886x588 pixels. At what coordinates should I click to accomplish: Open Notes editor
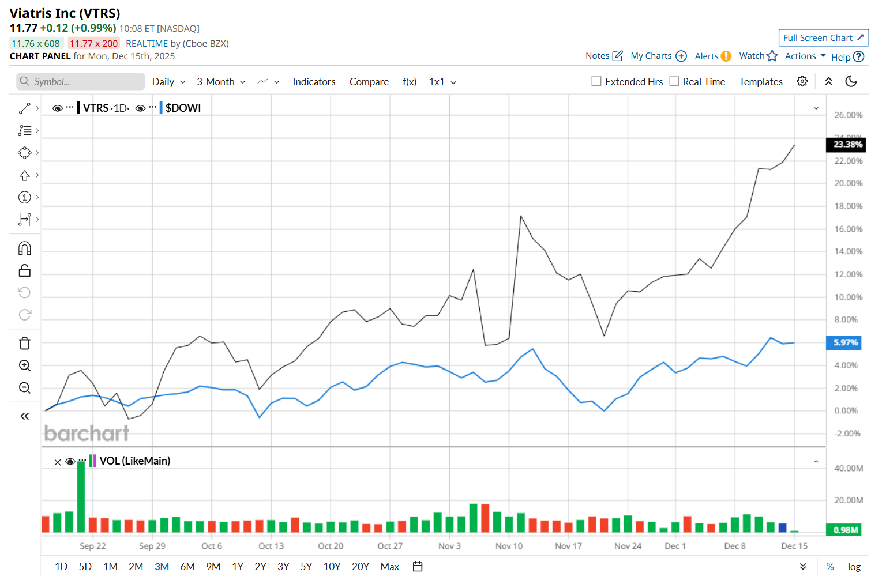tap(604, 56)
